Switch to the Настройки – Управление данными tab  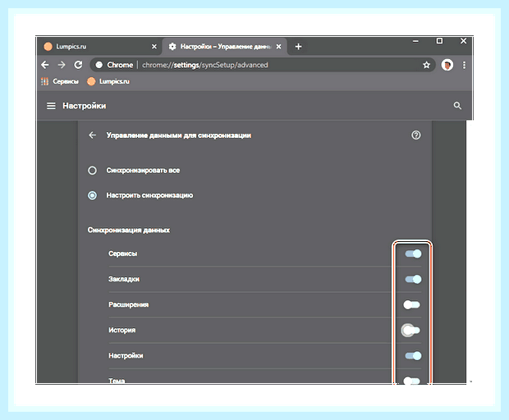point(225,47)
